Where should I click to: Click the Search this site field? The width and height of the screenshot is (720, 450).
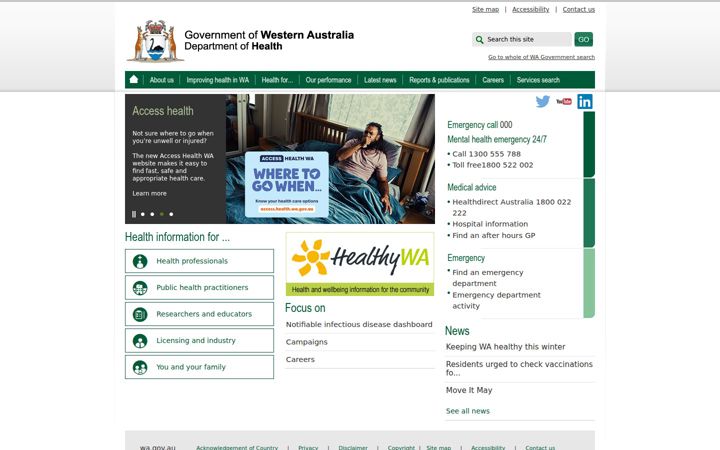(x=523, y=39)
